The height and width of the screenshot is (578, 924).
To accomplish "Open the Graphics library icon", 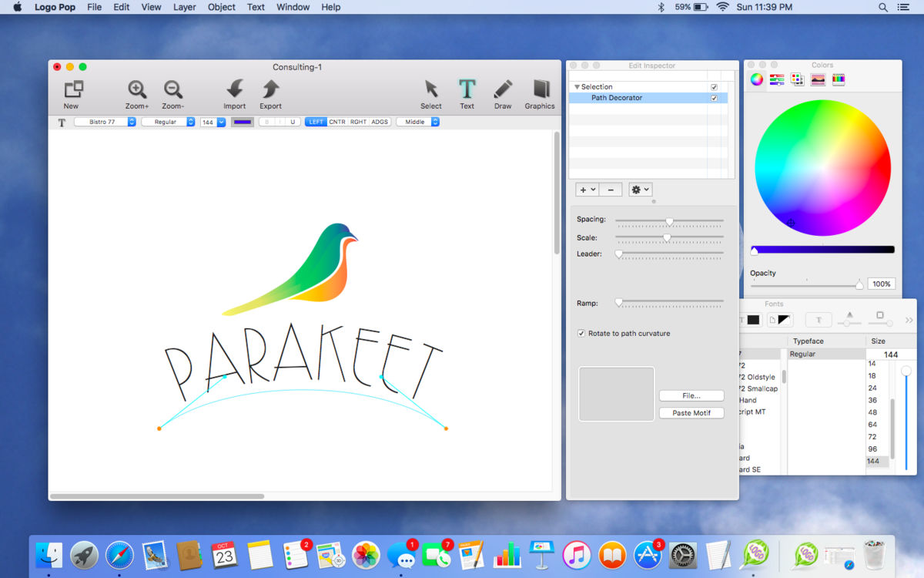I will tap(540, 89).
